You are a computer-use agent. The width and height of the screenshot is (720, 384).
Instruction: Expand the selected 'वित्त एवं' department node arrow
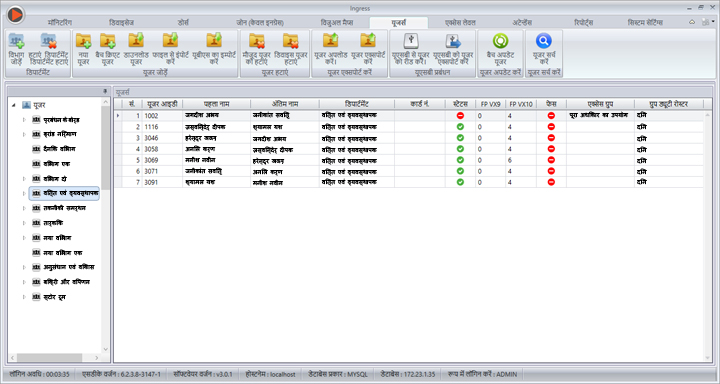click(x=24, y=193)
